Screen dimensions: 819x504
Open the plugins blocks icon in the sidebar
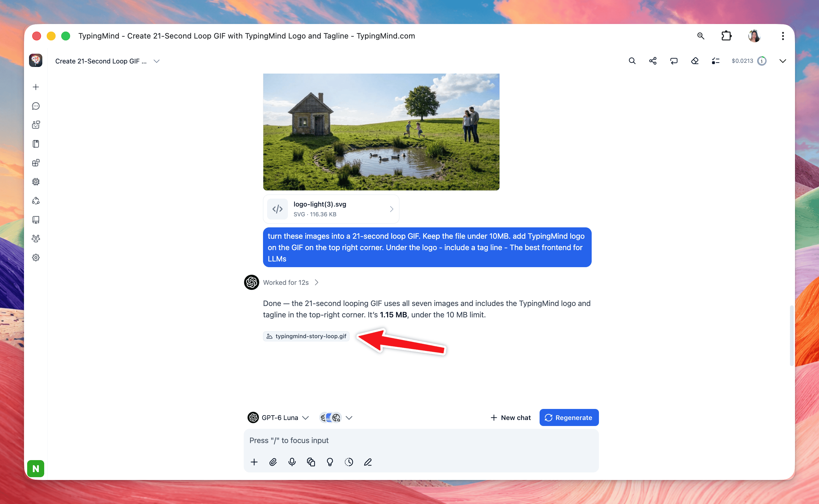(x=36, y=163)
